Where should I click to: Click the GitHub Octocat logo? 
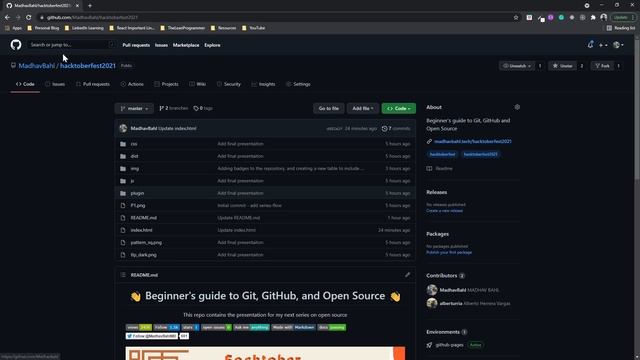click(x=16, y=44)
